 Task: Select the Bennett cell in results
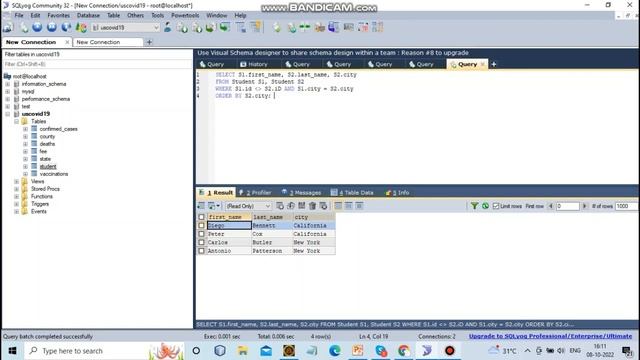click(x=272, y=225)
